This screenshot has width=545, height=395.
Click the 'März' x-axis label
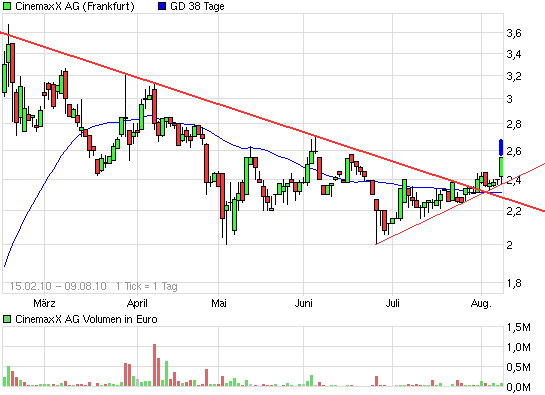tap(44, 303)
